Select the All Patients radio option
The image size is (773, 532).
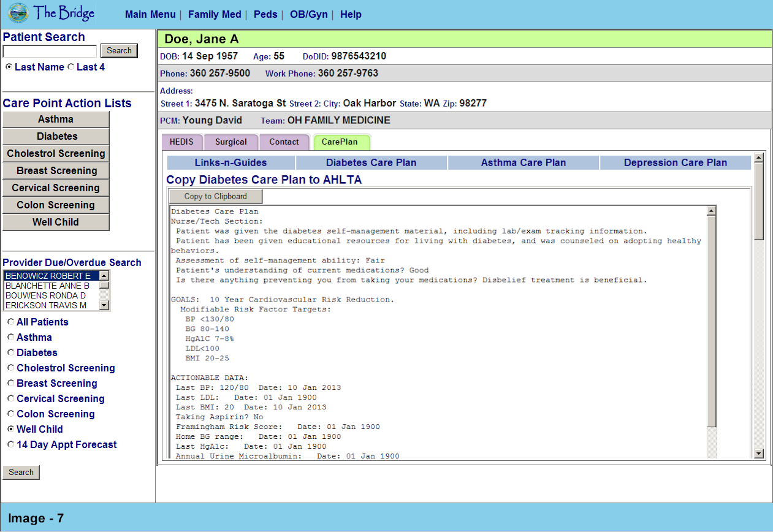click(10, 322)
